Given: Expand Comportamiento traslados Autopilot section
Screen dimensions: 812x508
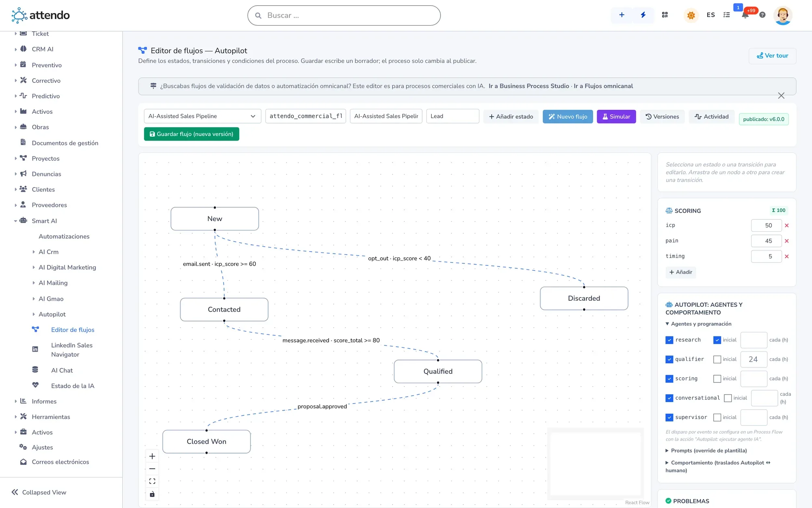Looking at the screenshot, I should (717, 467).
